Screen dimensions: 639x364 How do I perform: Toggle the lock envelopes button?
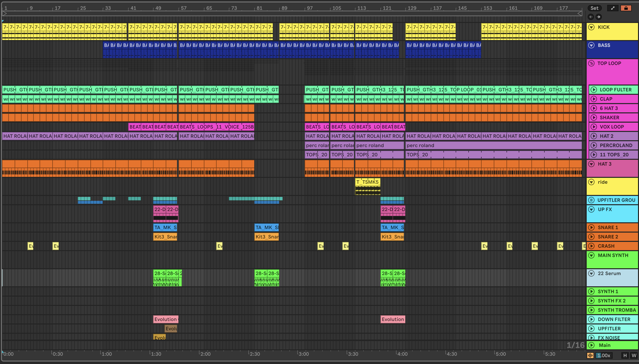[626, 8]
